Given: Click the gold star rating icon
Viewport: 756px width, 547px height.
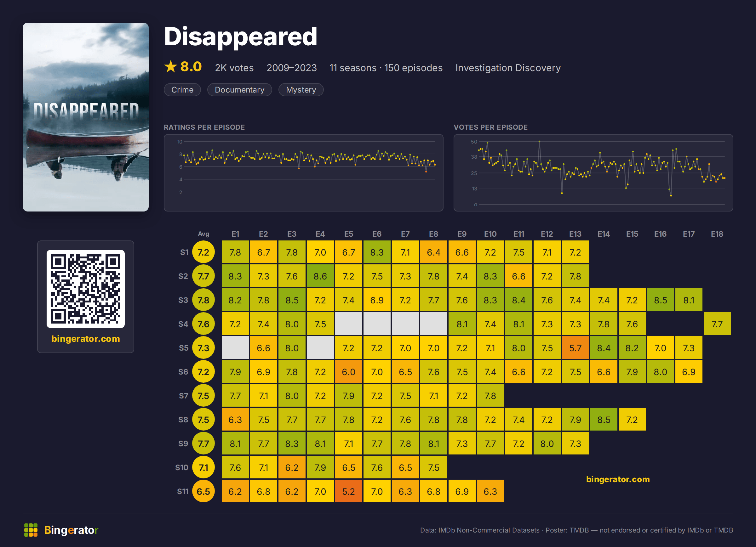Looking at the screenshot, I should tap(171, 67).
